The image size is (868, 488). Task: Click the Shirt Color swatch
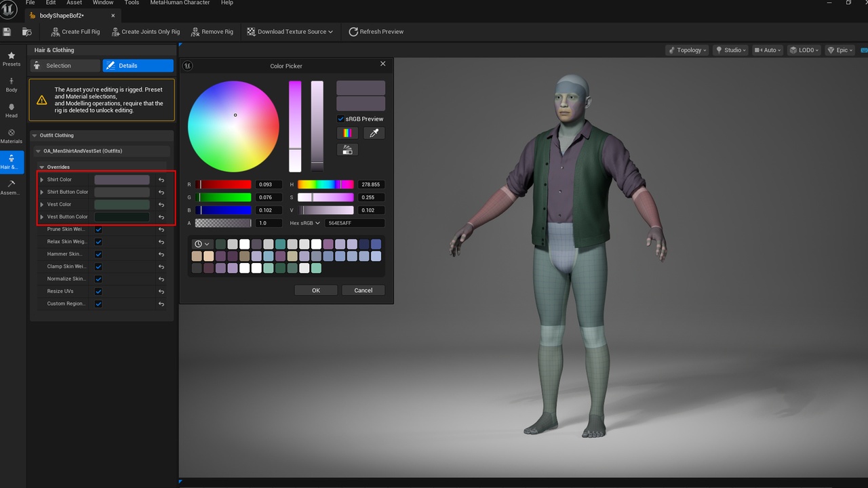(122, 180)
